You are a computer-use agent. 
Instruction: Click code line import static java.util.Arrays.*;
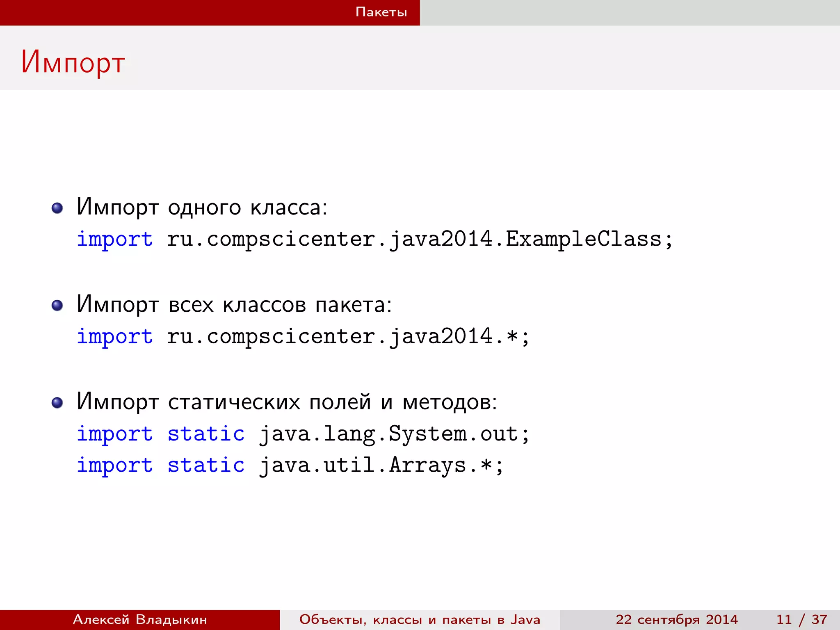(x=290, y=466)
